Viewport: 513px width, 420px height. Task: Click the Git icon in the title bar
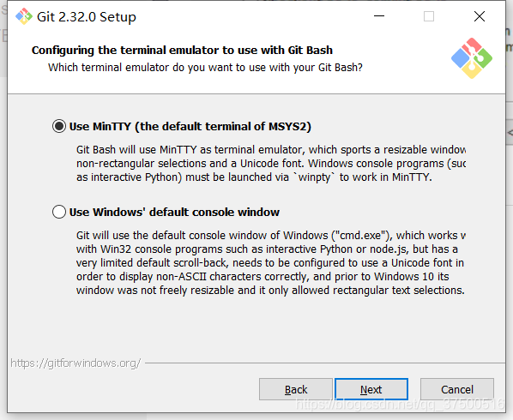[x=24, y=16]
